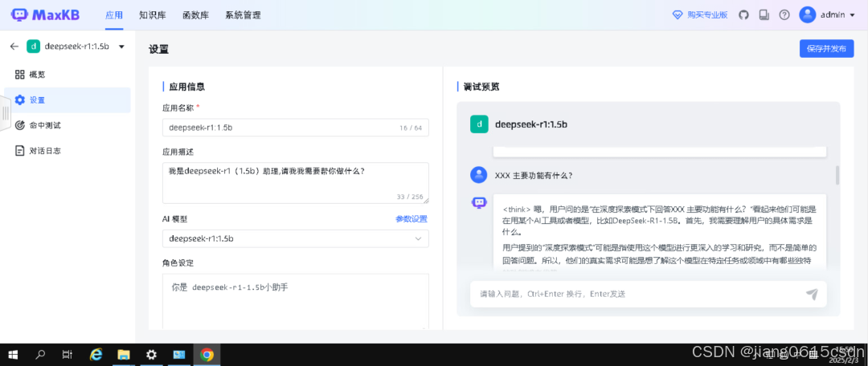Click the '33 / 256' character counter
This screenshot has height=366, width=868.
click(x=410, y=197)
